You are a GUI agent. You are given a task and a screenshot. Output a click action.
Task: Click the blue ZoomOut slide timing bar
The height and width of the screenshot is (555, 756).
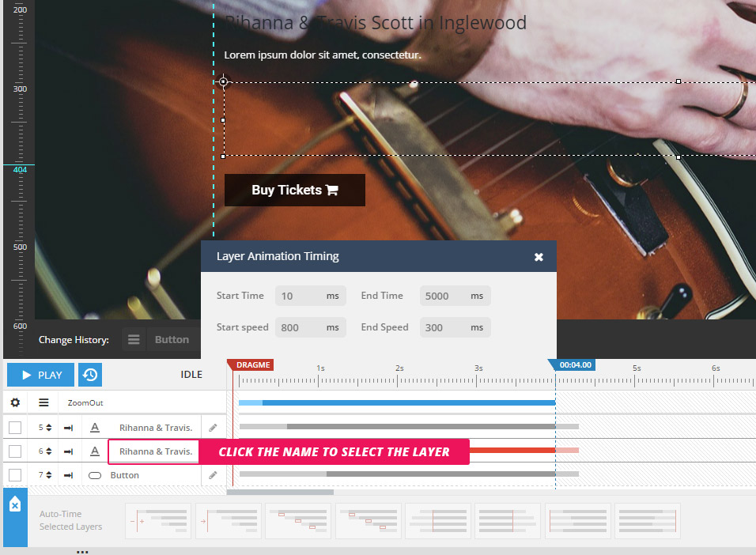(397, 402)
